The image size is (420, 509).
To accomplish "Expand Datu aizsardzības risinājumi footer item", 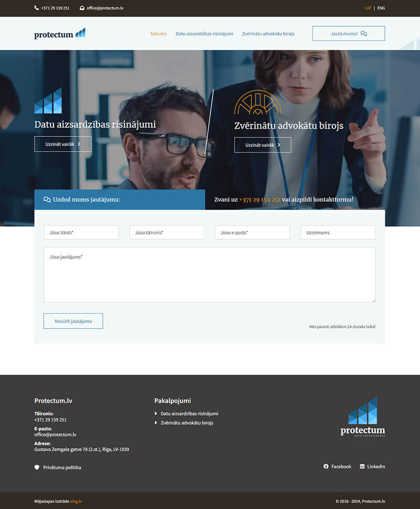I will coord(189,413).
